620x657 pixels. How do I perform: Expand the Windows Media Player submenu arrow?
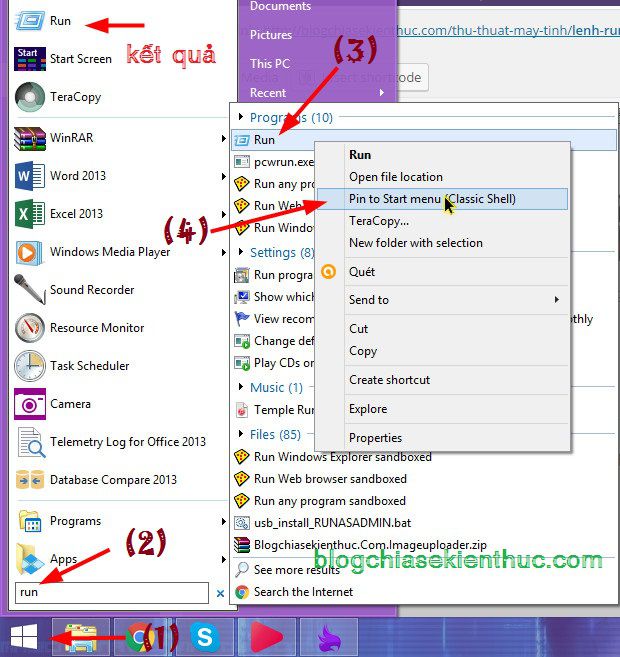223,252
